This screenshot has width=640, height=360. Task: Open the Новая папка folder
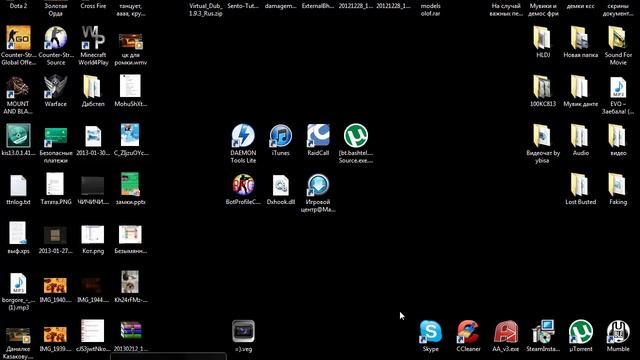(x=581, y=38)
